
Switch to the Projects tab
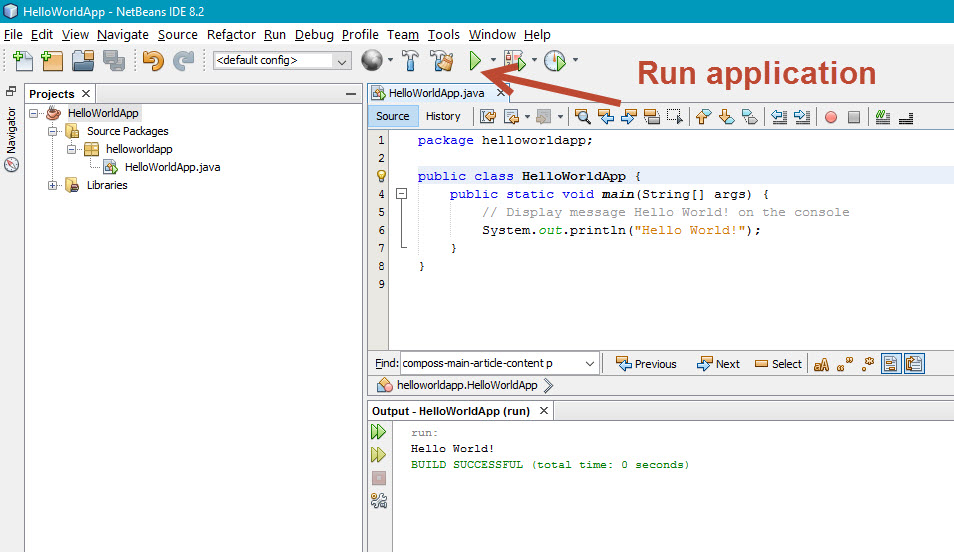(52, 94)
